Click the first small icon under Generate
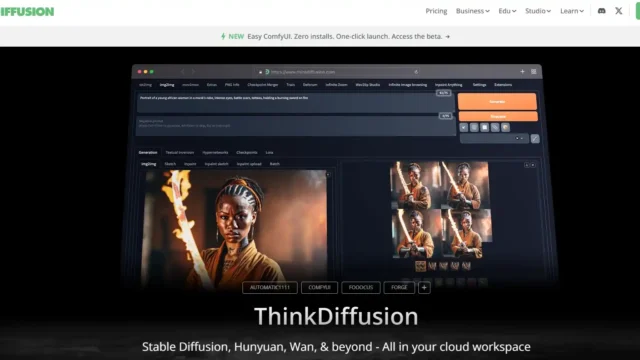Screen dimensions: 640x360 (x=464, y=127)
